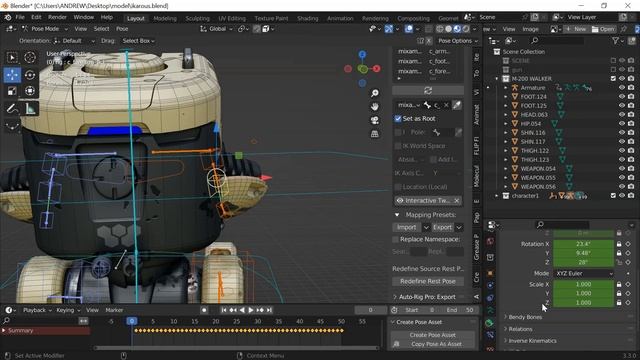Click the bone eyedropper picker icon

457,105
